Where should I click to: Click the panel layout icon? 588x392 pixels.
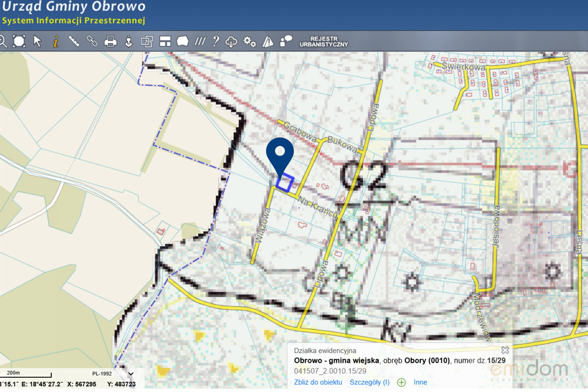tap(165, 41)
